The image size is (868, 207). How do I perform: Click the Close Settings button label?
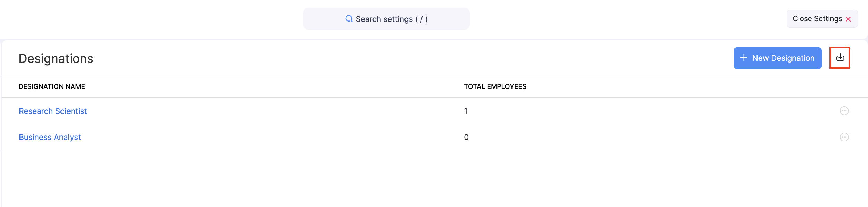tap(817, 19)
